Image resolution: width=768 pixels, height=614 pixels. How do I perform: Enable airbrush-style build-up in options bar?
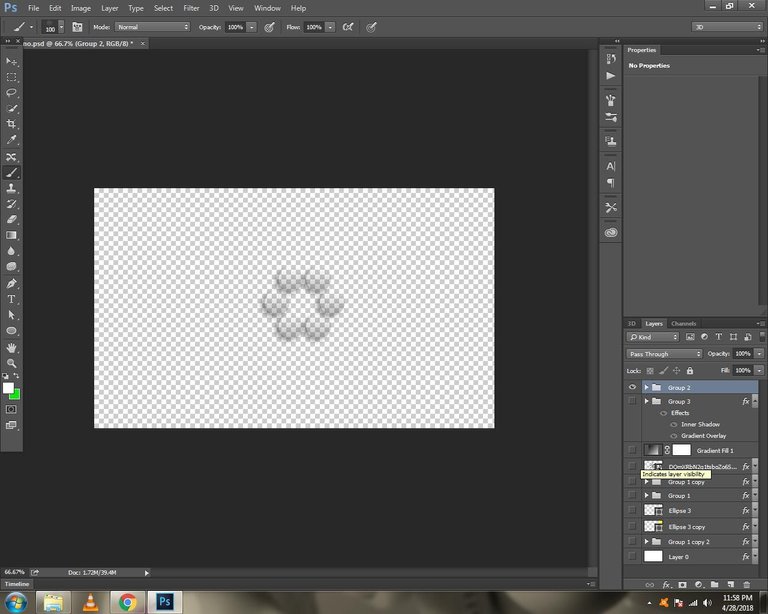tap(348, 27)
